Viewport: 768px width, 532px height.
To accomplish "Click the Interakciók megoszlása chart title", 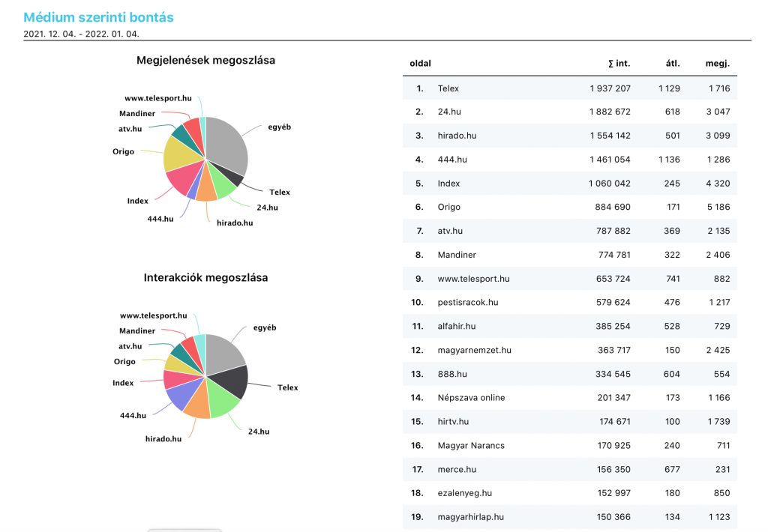I will (205, 277).
